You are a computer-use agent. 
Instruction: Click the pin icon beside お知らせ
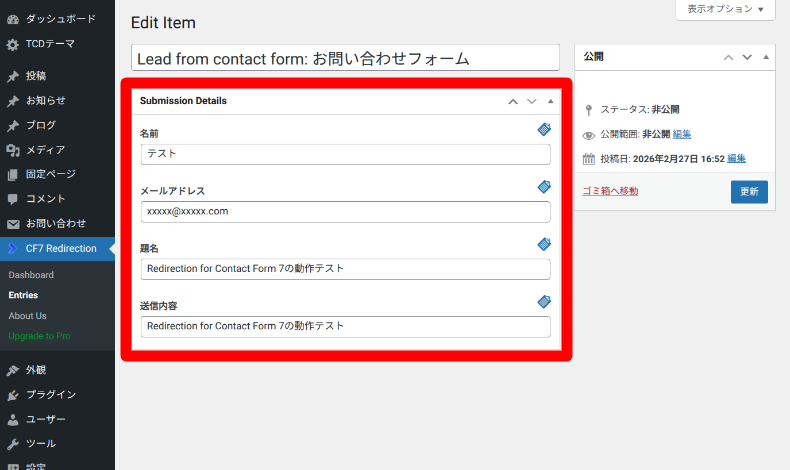[x=13, y=101]
